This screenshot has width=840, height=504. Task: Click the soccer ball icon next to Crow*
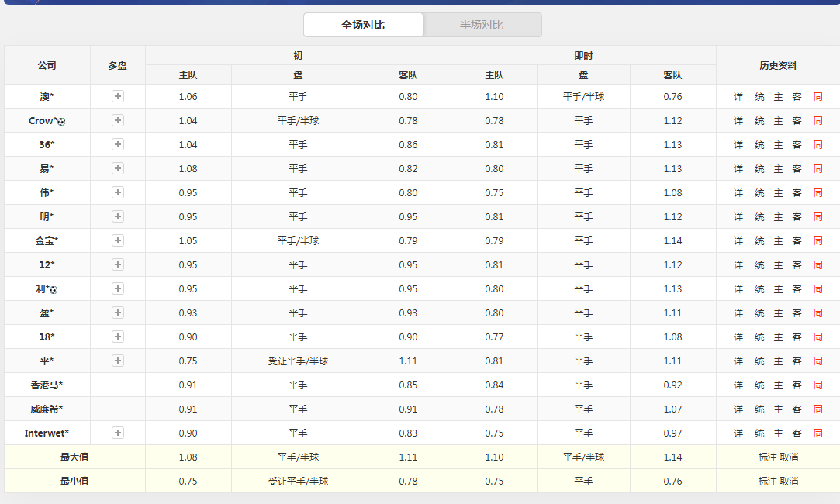pyautogui.click(x=62, y=121)
